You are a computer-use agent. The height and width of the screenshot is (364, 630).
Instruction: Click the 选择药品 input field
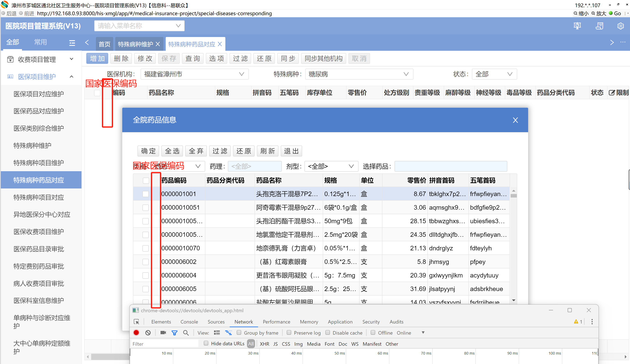451,166
